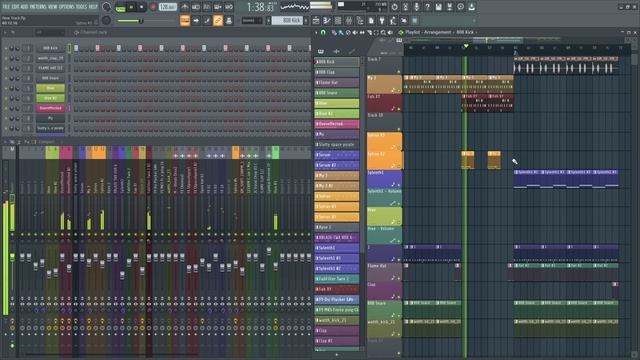Select the playlist zoom magnifier tool

(x=383, y=32)
